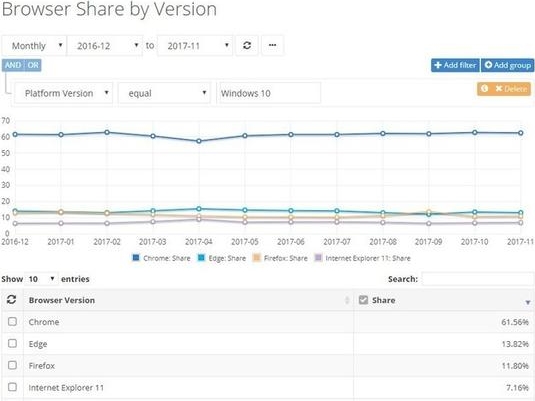The height and width of the screenshot is (401, 535).
Task: Click the sort arrows in Browser Version header
Action: 347,300
